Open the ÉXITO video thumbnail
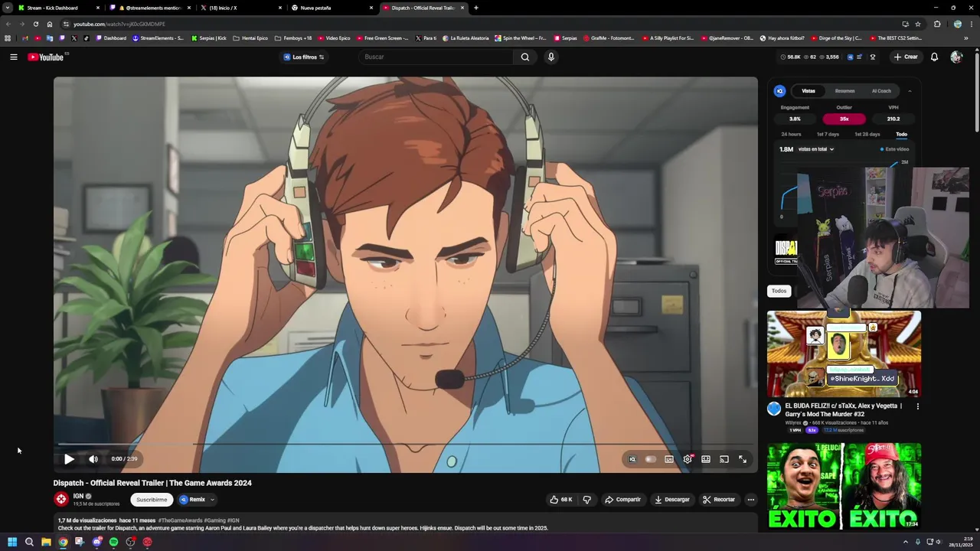The height and width of the screenshot is (551, 980). [x=844, y=486]
